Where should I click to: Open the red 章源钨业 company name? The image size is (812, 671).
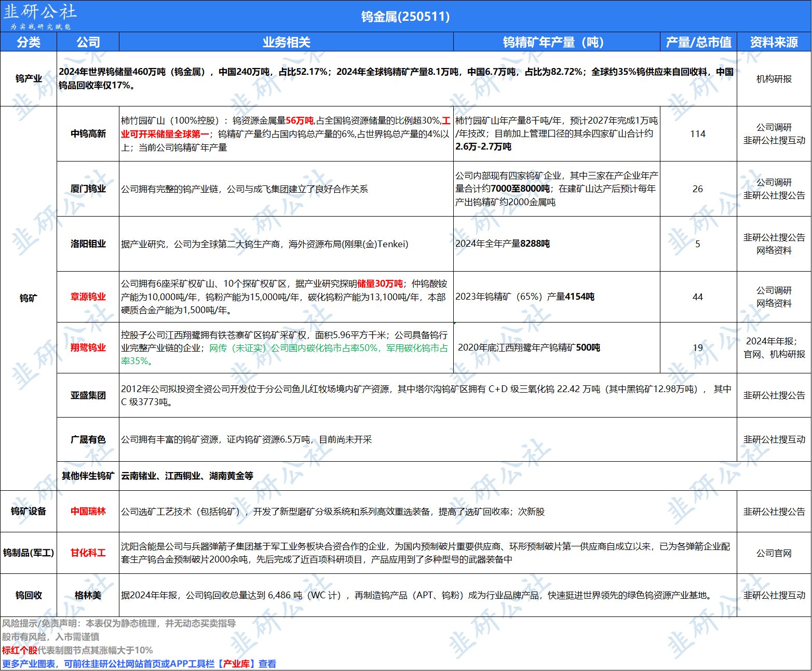pyautogui.click(x=88, y=297)
